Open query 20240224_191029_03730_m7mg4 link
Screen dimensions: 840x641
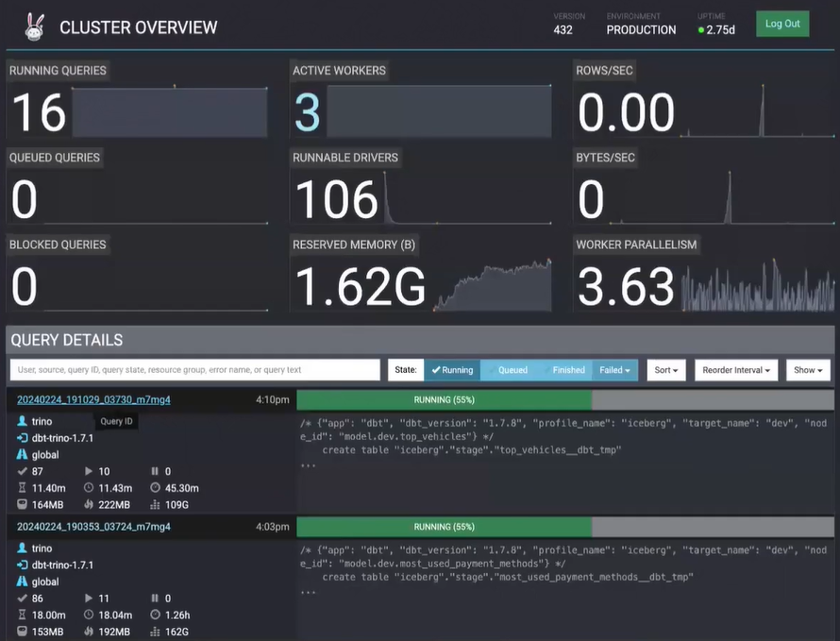pyautogui.click(x=93, y=399)
